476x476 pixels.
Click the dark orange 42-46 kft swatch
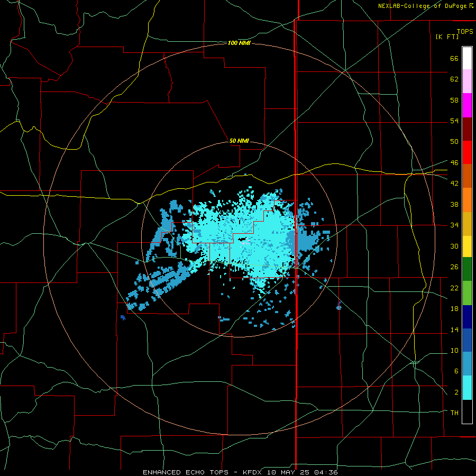click(467, 176)
